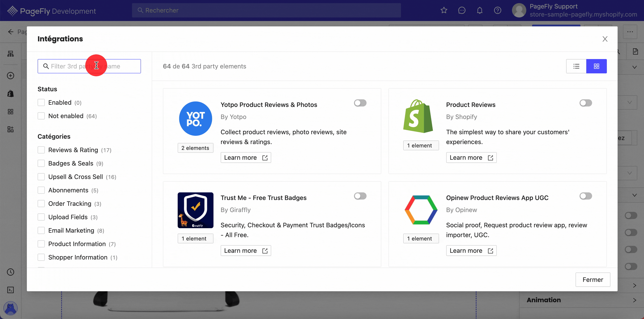Viewport: 644px width, 319px height.
Task: Click the bear avatar icon at sidebar bottom
Action: [x=11, y=308]
